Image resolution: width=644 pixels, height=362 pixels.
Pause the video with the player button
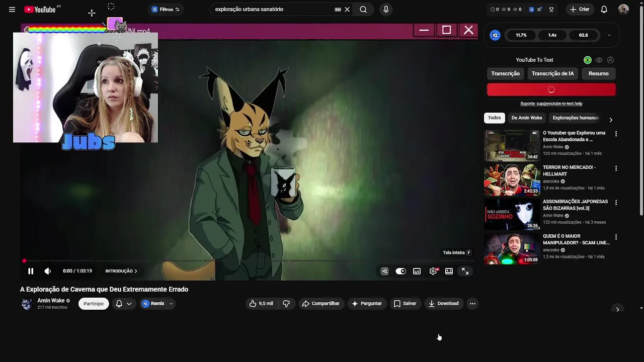pyautogui.click(x=31, y=271)
